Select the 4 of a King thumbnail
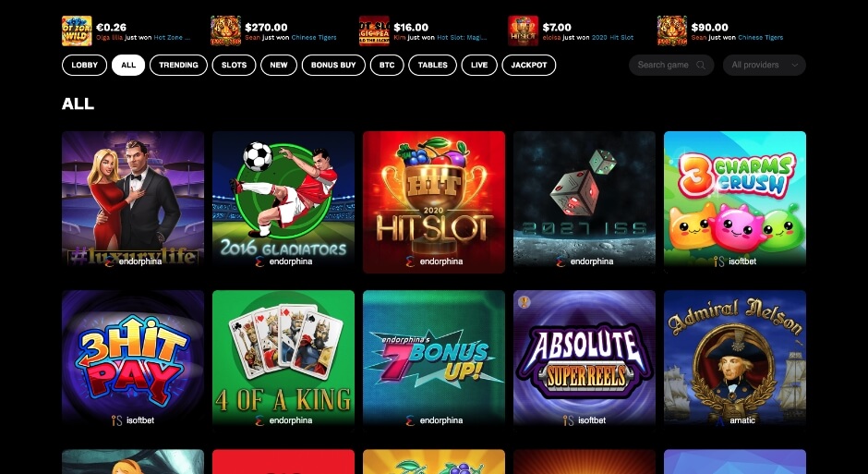 point(283,361)
